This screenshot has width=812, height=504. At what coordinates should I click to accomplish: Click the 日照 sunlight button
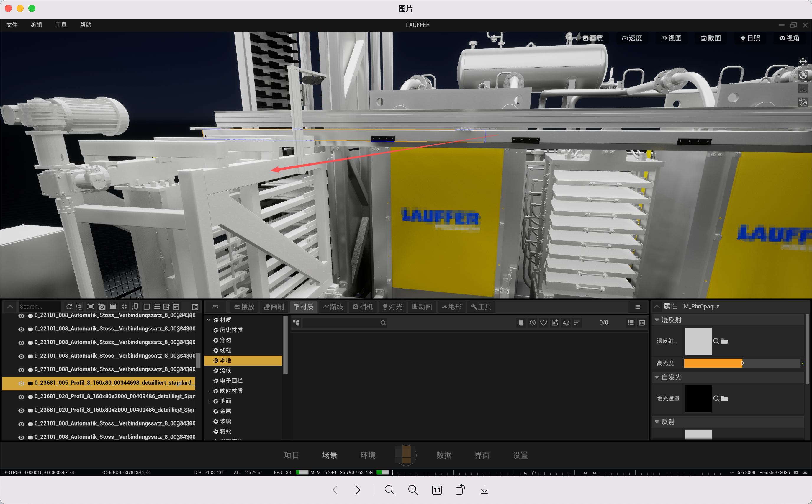[x=750, y=38]
